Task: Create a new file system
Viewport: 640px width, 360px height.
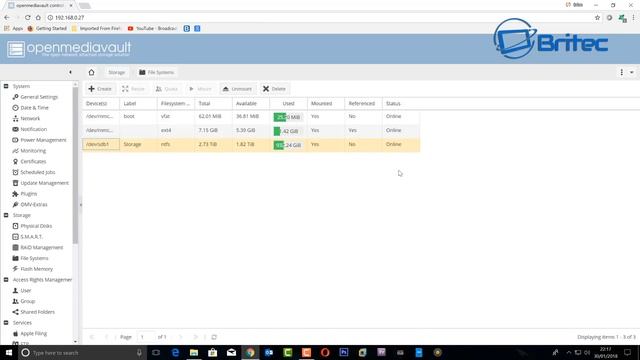Action: click(100, 89)
